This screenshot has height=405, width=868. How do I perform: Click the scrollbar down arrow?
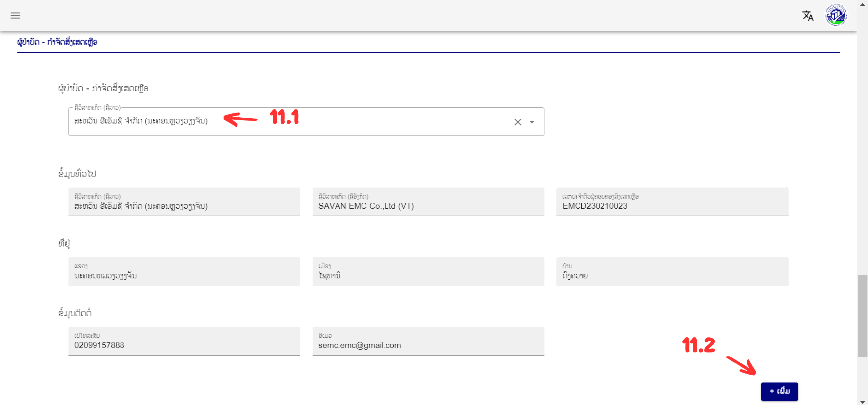[x=862, y=401]
